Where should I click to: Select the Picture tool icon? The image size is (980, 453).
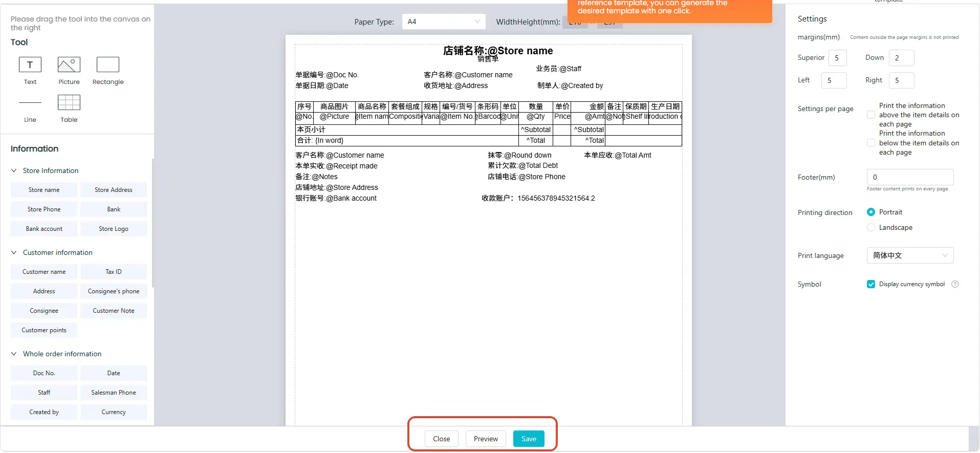(x=69, y=64)
